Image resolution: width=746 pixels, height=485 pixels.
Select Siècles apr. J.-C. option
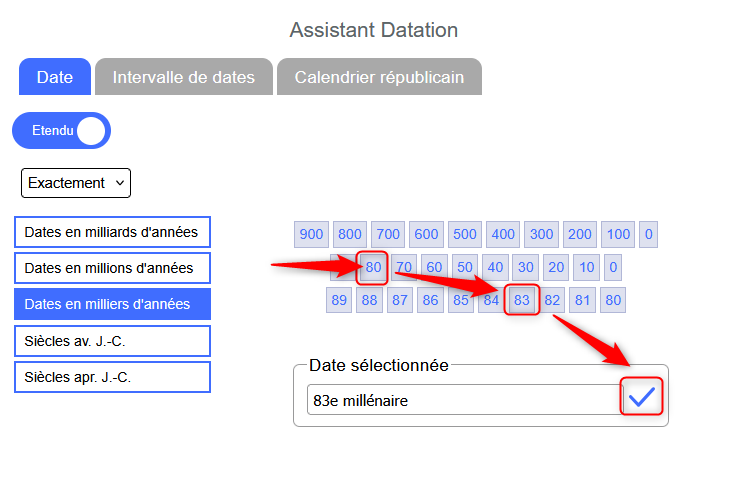(x=112, y=377)
